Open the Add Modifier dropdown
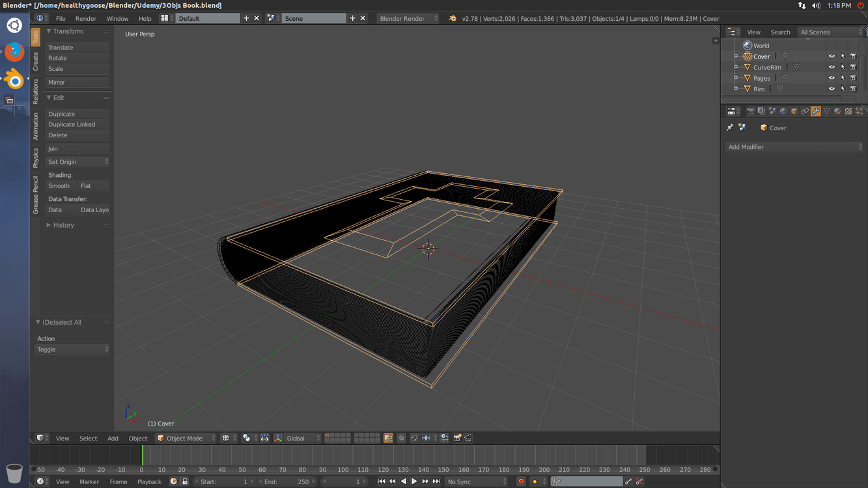Image resolution: width=868 pixels, height=488 pixels. 794,147
